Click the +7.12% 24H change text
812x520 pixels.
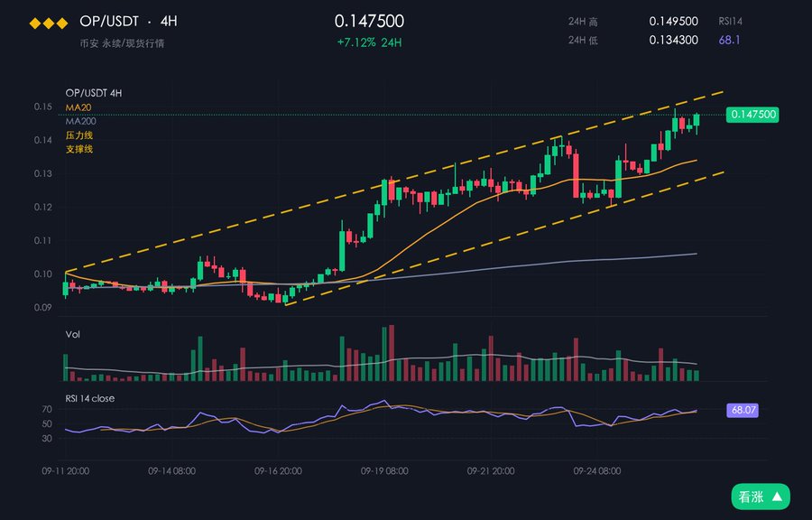(369, 42)
